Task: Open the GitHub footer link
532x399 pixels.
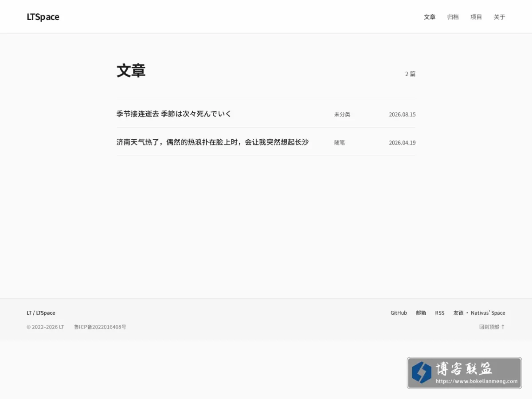Action: pyautogui.click(x=399, y=313)
